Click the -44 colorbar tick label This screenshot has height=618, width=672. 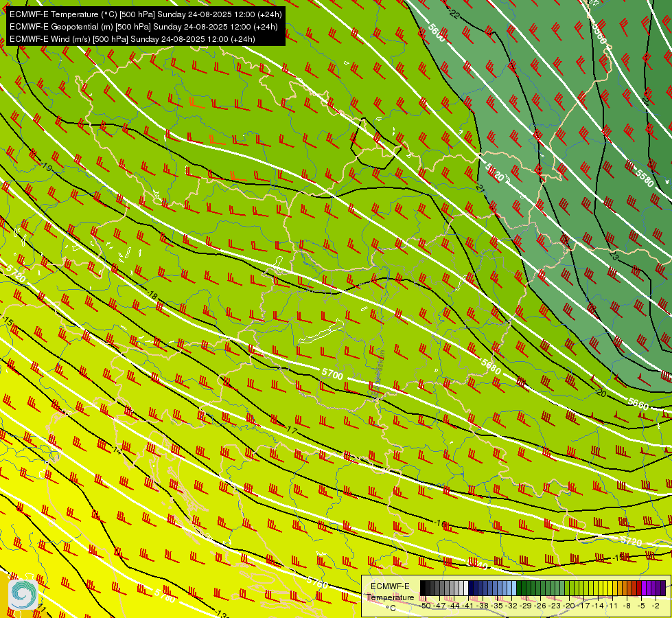click(454, 606)
